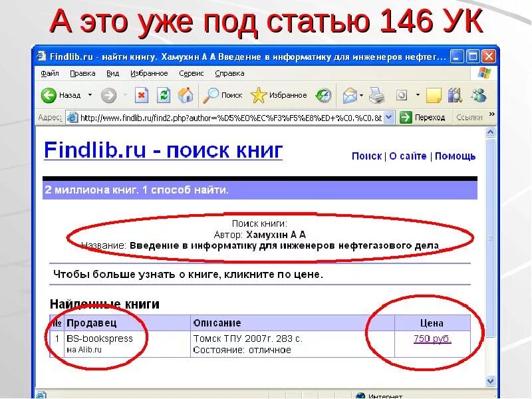
Task: Click the vertical scrollbar thumb
Action: [x=490, y=238]
